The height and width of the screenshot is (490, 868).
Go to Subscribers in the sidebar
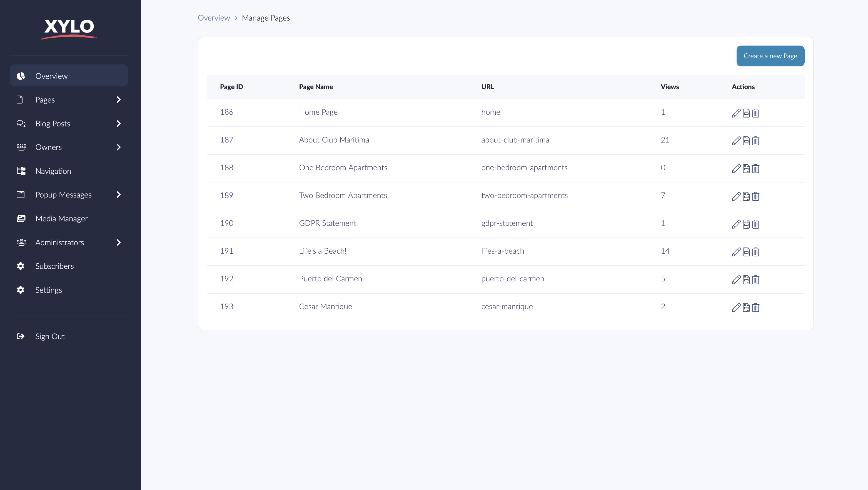(x=69, y=266)
